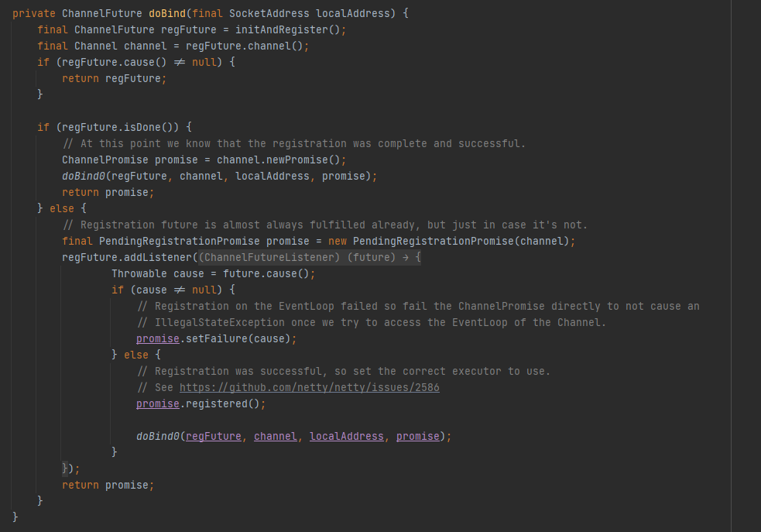Click comment 'At this point we know'
This screenshot has height=532, width=761.
(x=294, y=143)
